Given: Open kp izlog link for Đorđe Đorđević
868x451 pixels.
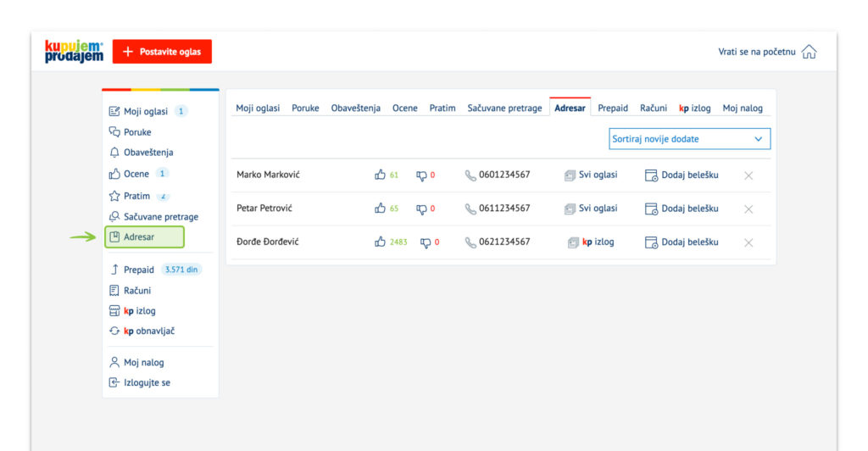Looking at the screenshot, I should pyautogui.click(x=591, y=242).
